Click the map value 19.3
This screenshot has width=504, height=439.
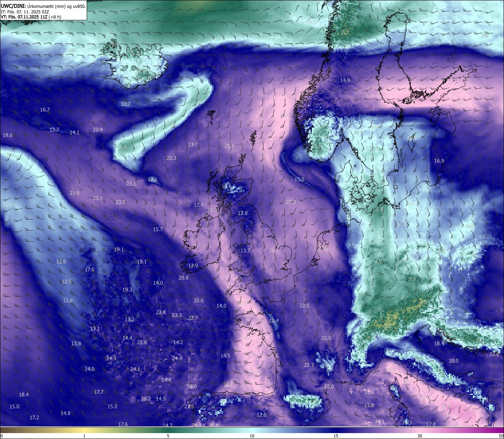click(127, 289)
